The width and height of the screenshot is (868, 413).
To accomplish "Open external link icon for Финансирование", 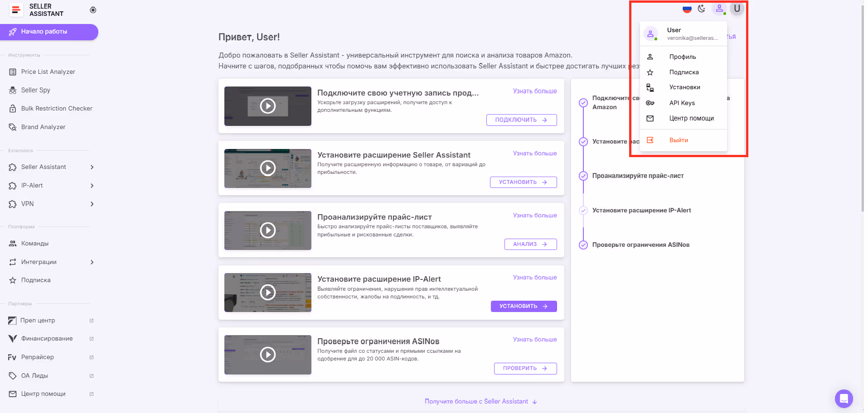I will [x=92, y=339].
